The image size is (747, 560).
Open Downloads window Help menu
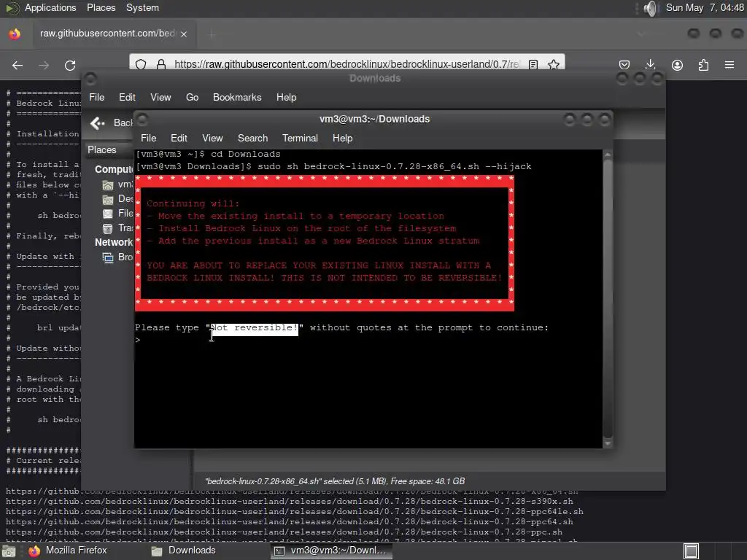coord(286,97)
